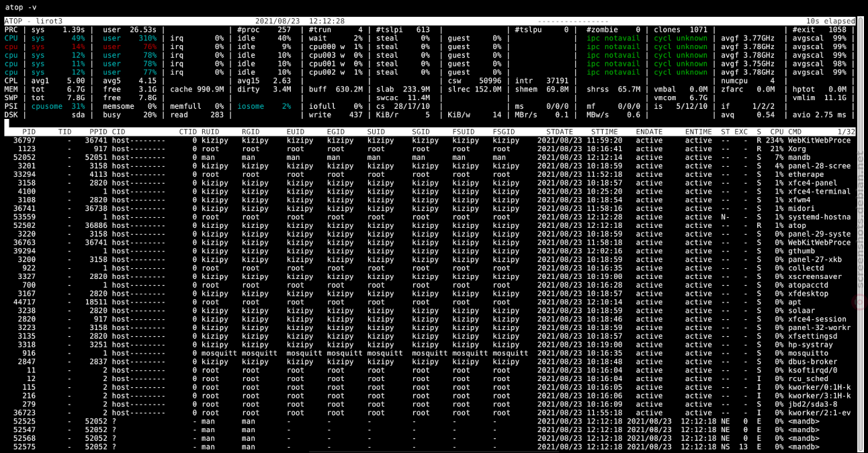
Task: Select the EXC column header
Action: (741, 132)
